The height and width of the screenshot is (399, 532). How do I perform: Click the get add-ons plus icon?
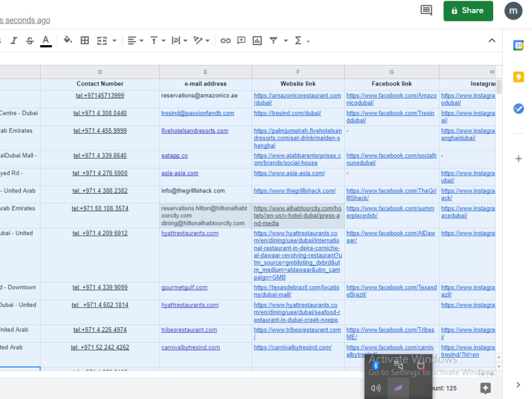click(x=518, y=159)
